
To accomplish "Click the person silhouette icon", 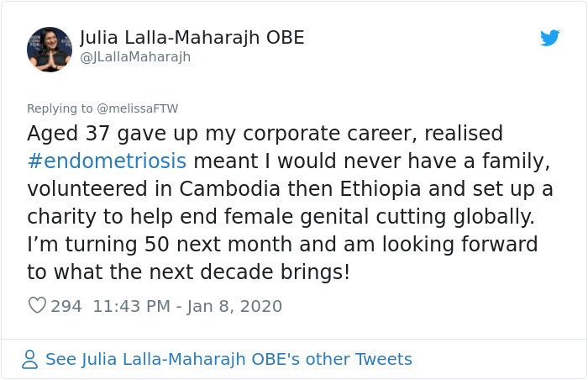I will [x=30, y=360].
